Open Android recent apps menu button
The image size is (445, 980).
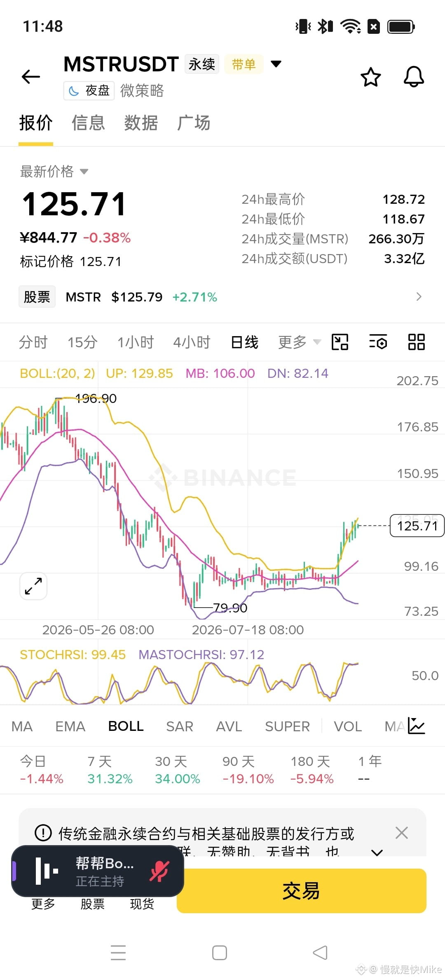118,953
